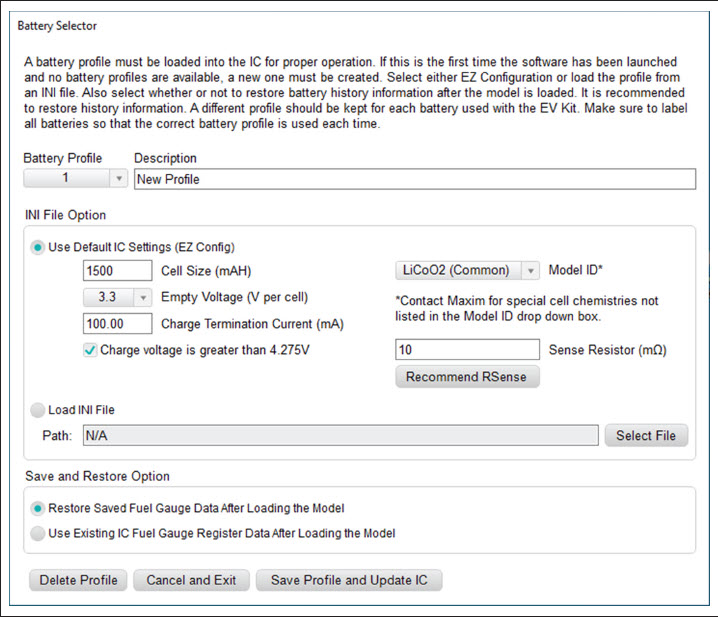The height and width of the screenshot is (617, 718).
Task: Click the Select File button
Action: click(x=646, y=435)
